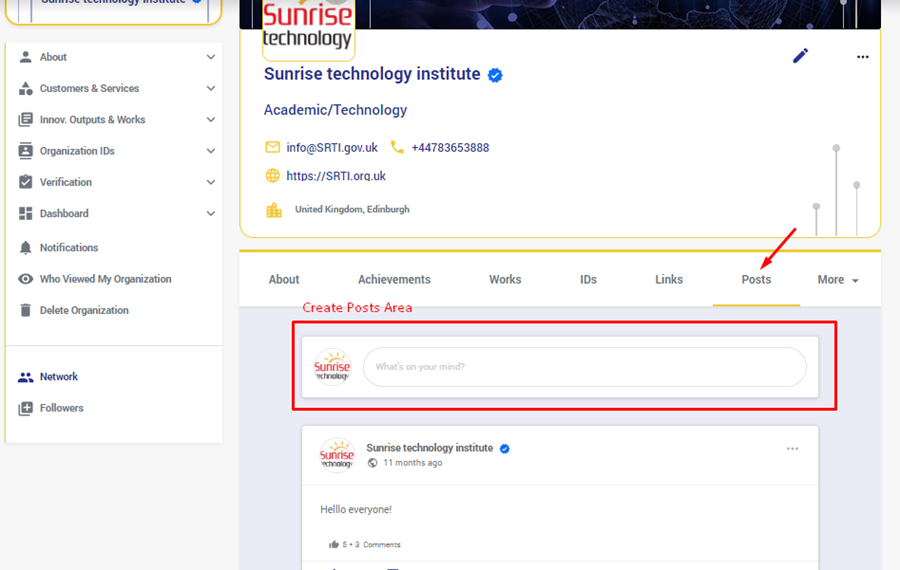900x570 pixels.
Task: Expand the About section in sidebar
Action: (x=210, y=58)
